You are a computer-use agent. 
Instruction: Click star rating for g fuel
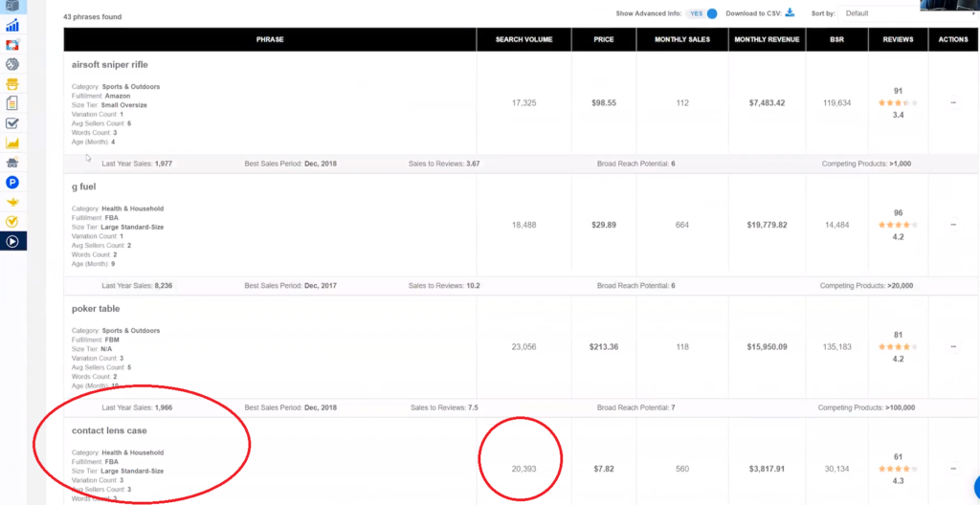898,225
